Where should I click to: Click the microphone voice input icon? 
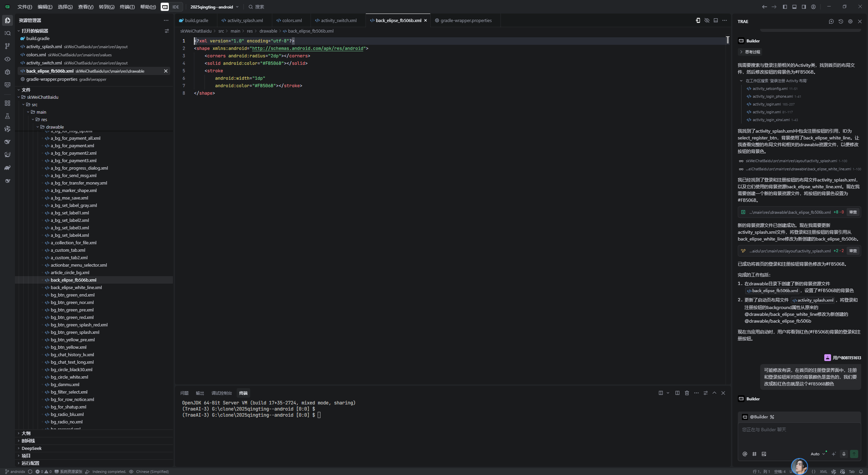tap(844, 454)
